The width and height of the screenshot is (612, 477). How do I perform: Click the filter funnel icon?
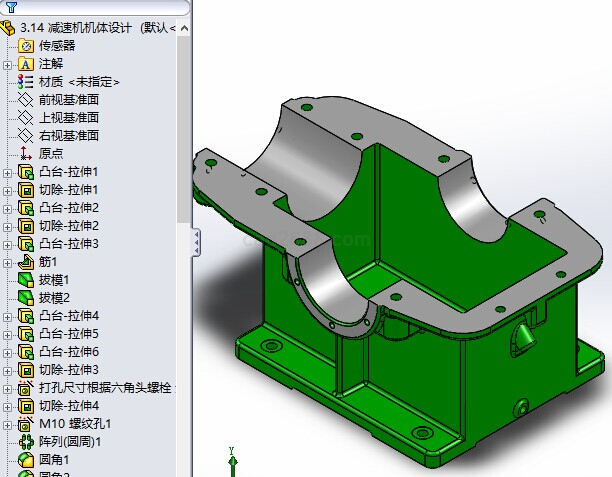(x=11, y=7)
